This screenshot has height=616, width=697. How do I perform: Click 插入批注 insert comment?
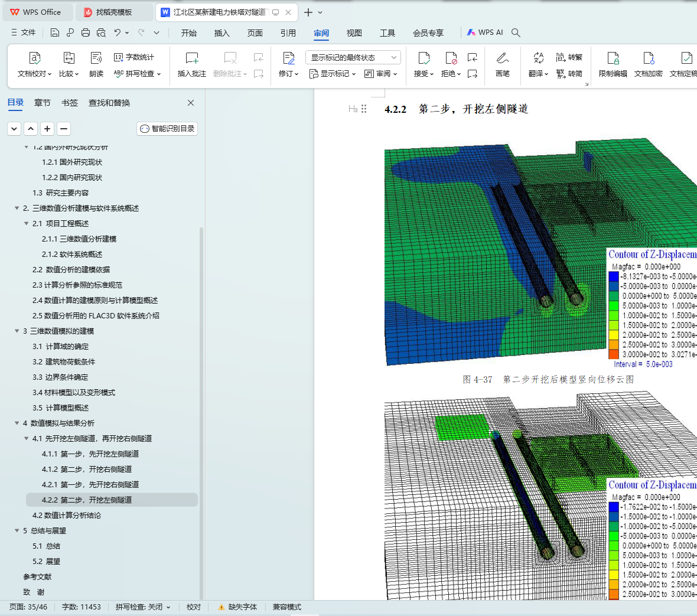192,65
